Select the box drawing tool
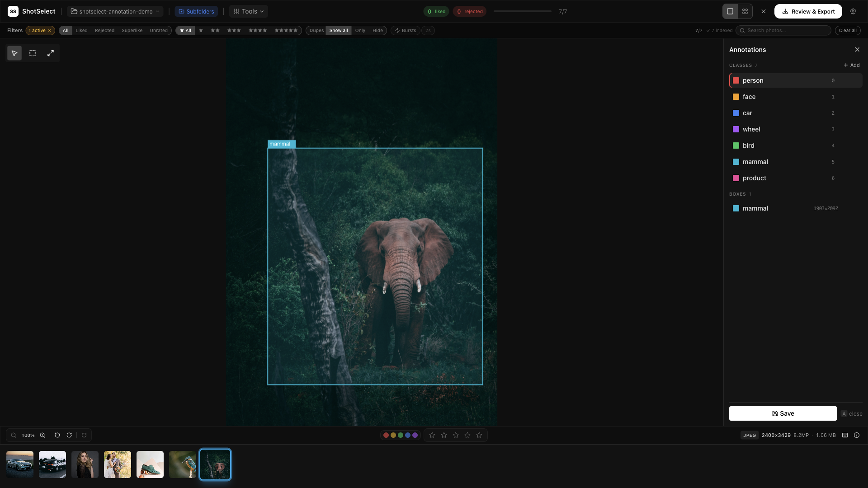The height and width of the screenshot is (488, 868). [32, 53]
